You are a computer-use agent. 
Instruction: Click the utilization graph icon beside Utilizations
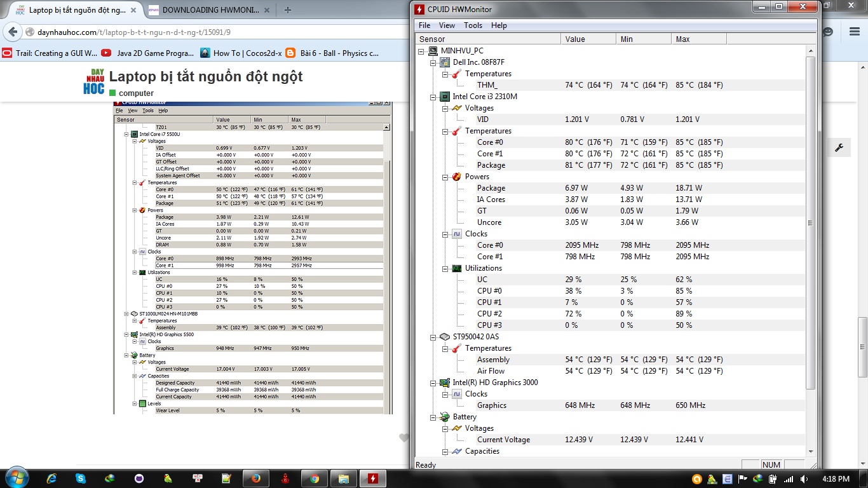pos(456,268)
